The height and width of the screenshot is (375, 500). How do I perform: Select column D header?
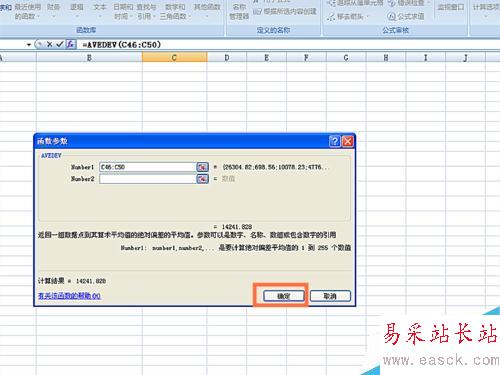(x=227, y=58)
